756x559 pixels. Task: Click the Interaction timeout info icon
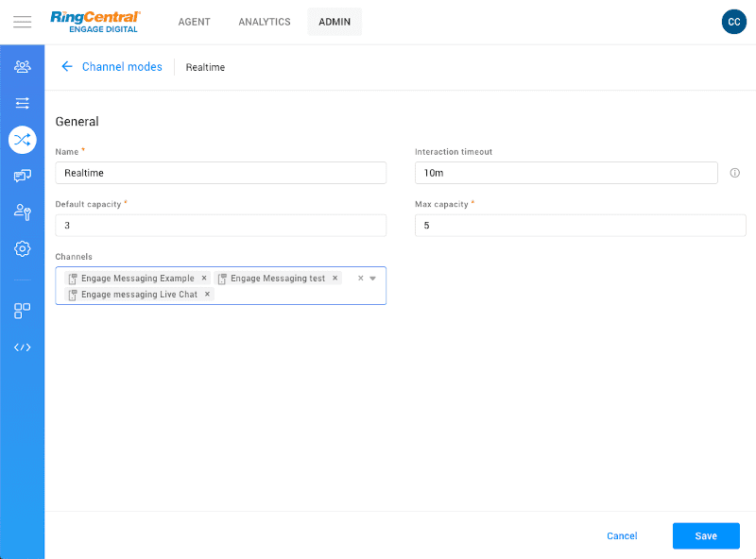click(734, 173)
